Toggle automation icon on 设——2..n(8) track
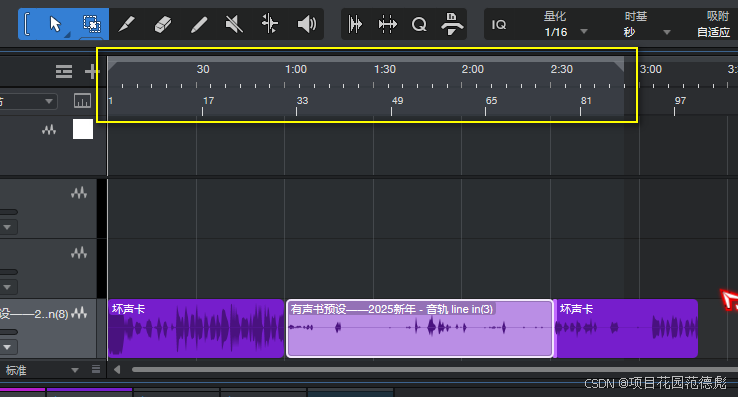Viewport: 738px width, 397px height. point(79,313)
